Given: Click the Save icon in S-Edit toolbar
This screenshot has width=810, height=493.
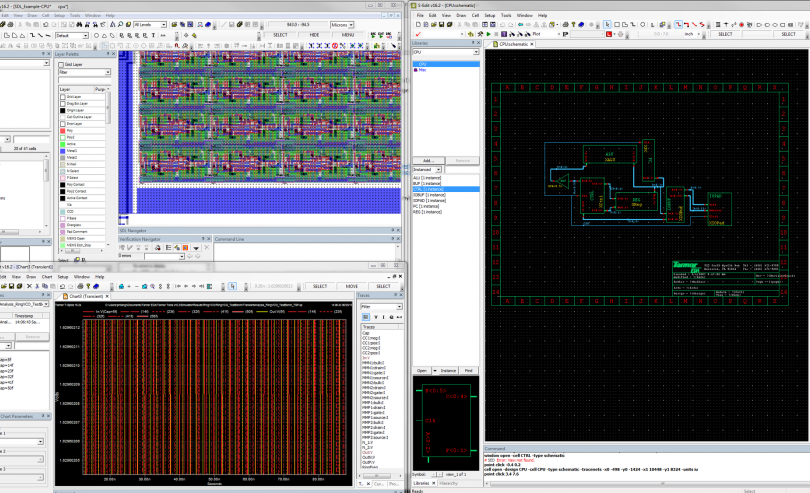Looking at the screenshot, I should (x=441, y=24).
